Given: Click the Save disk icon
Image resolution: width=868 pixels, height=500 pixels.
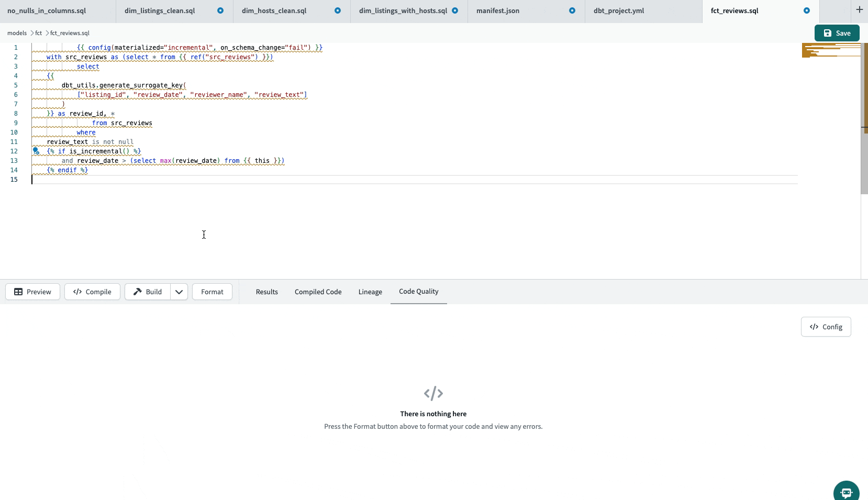Looking at the screenshot, I should [828, 32].
